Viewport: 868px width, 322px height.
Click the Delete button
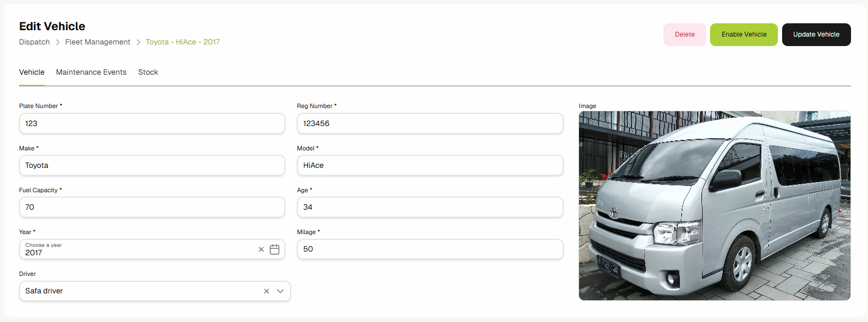(x=684, y=34)
